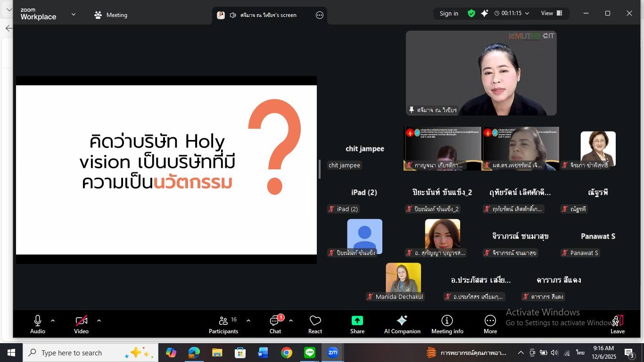Click the Sign in button
644x362 pixels.
pos(448,13)
